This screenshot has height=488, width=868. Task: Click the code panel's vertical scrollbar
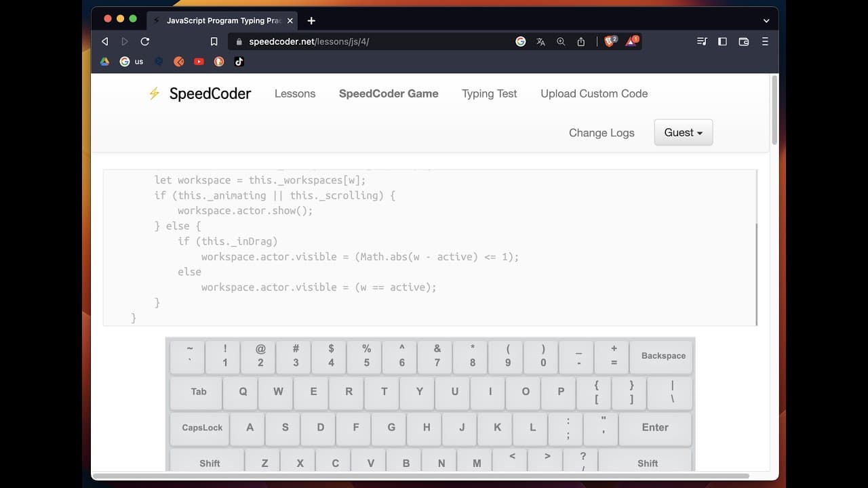point(756,274)
